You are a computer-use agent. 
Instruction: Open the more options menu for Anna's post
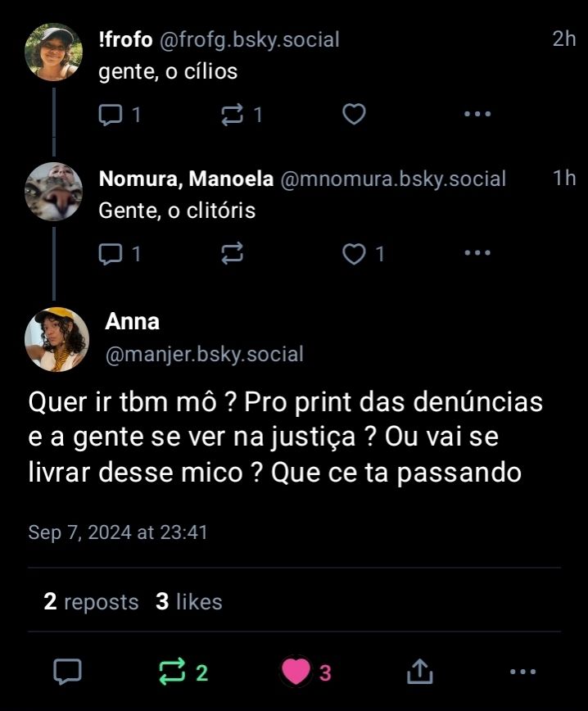tap(522, 673)
